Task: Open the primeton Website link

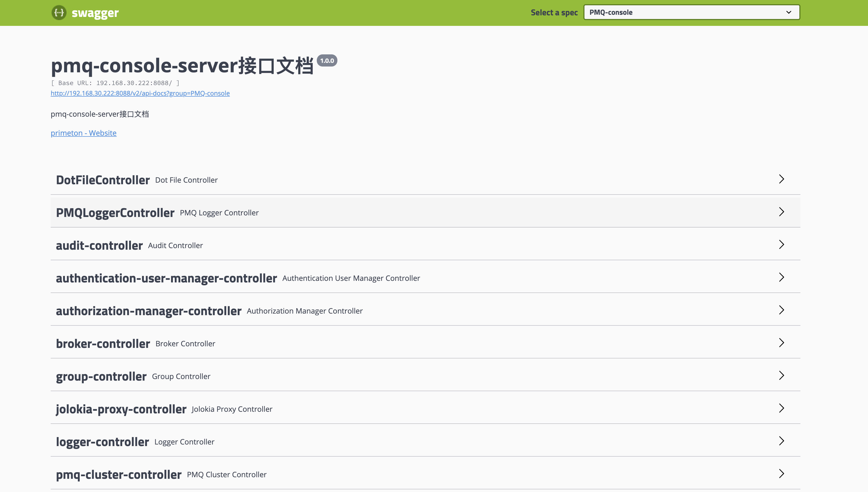Action: 83,133
